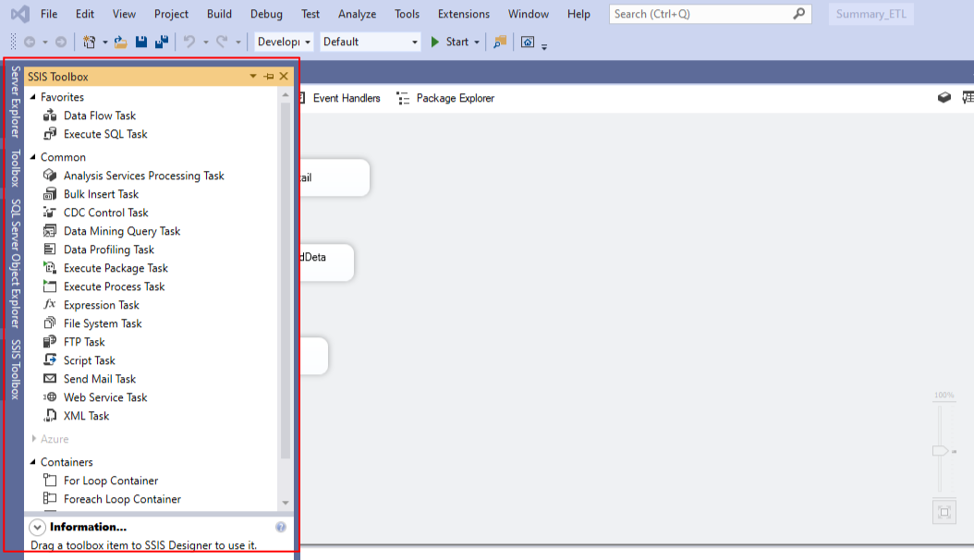Select the XML Task icon
The image size is (974, 560).
(x=50, y=416)
